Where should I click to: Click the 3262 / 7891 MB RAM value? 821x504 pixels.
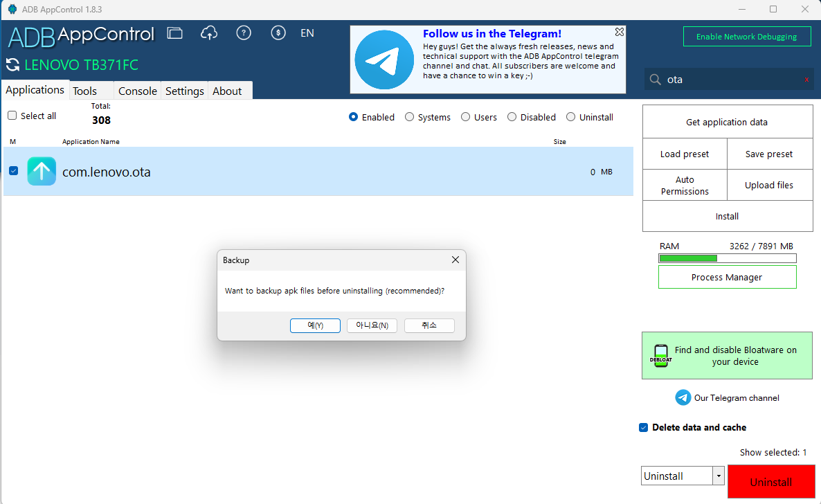pos(761,246)
